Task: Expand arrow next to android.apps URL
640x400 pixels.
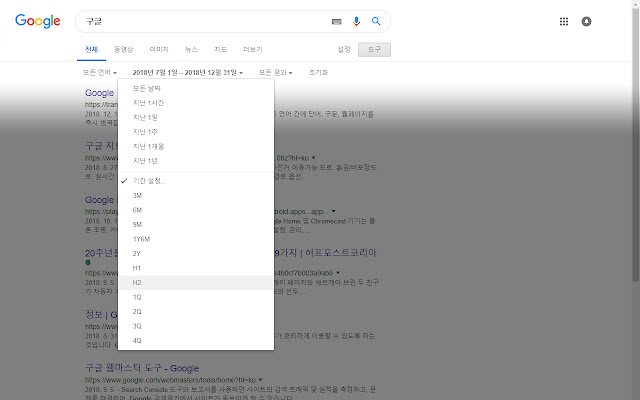Action: (x=333, y=211)
